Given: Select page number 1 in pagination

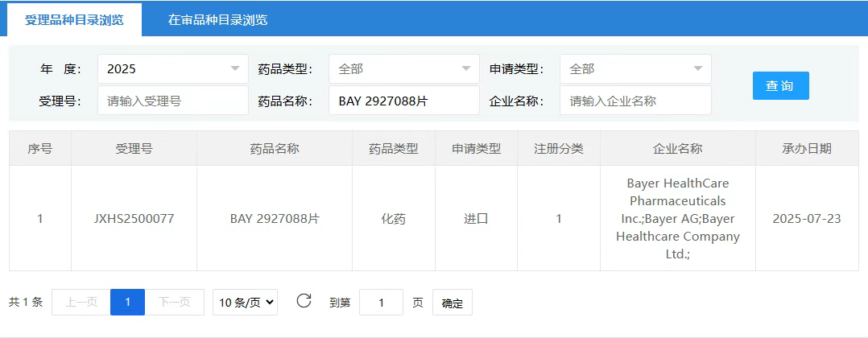Looking at the screenshot, I should click(127, 303).
